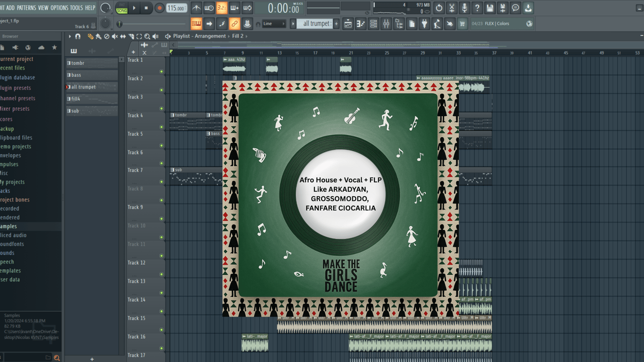Toggle typing keyboard to piano
This screenshot has height=362, width=644.
pyautogui.click(x=196, y=24)
